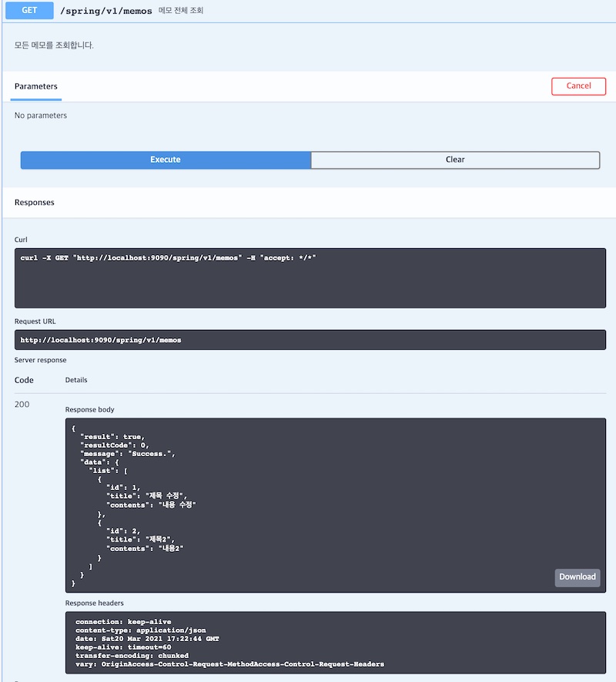Download the response body
This screenshot has height=682, width=616.
point(577,577)
